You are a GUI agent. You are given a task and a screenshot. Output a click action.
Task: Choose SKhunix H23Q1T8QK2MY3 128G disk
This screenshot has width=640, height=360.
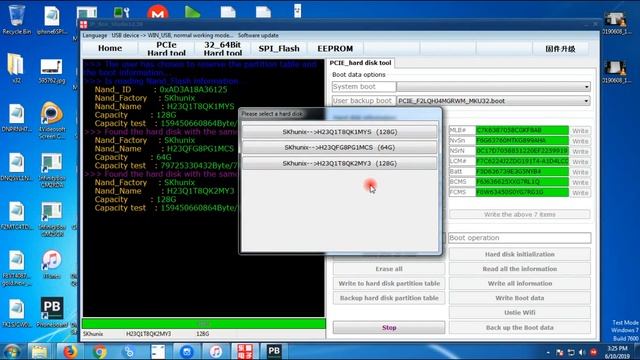coord(339,163)
